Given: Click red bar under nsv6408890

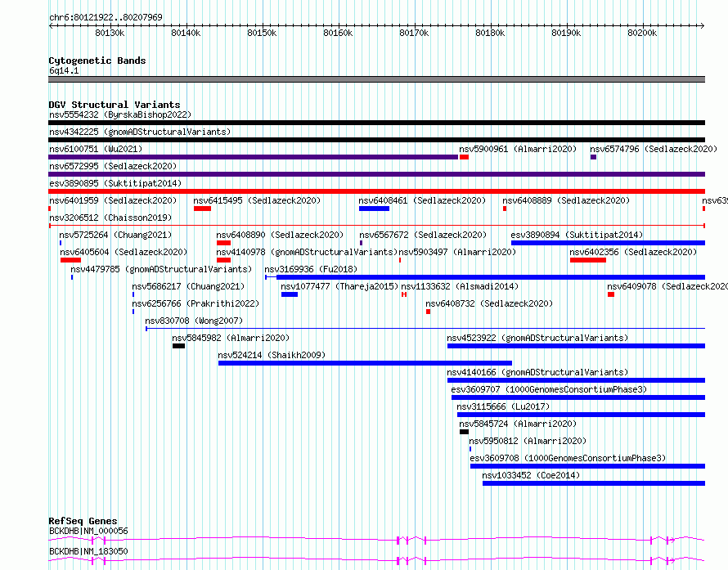Looking at the screenshot, I should coord(224,243).
